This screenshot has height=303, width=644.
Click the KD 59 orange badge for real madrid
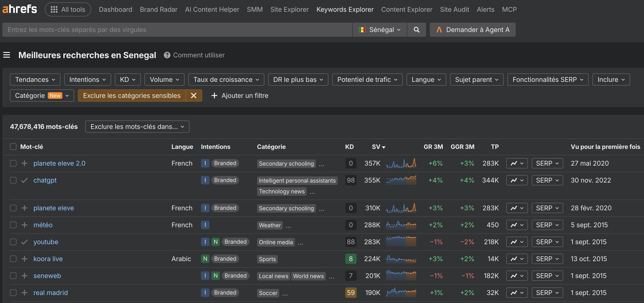pyautogui.click(x=351, y=293)
